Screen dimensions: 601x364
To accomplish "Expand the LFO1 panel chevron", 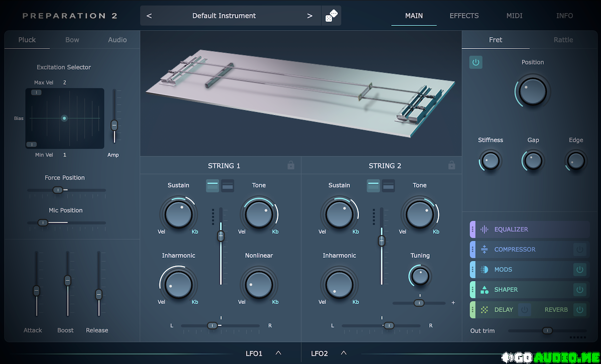I will point(278,353).
